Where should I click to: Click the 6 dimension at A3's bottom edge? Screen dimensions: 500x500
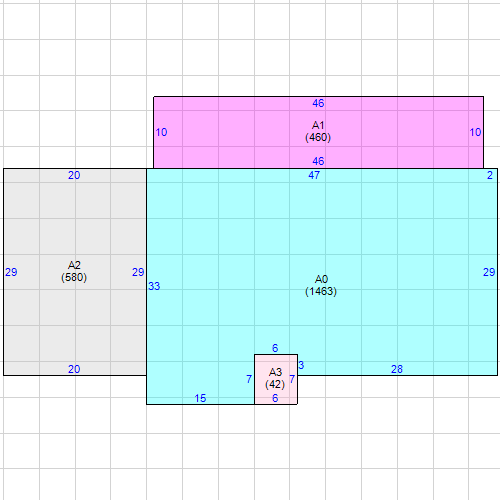click(x=275, y=398)
